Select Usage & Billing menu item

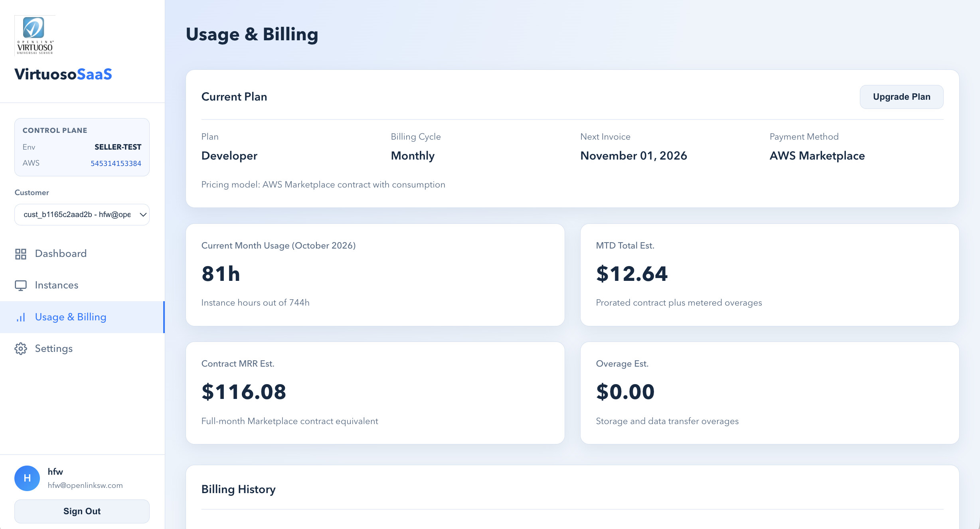click(x=82, y=317)
